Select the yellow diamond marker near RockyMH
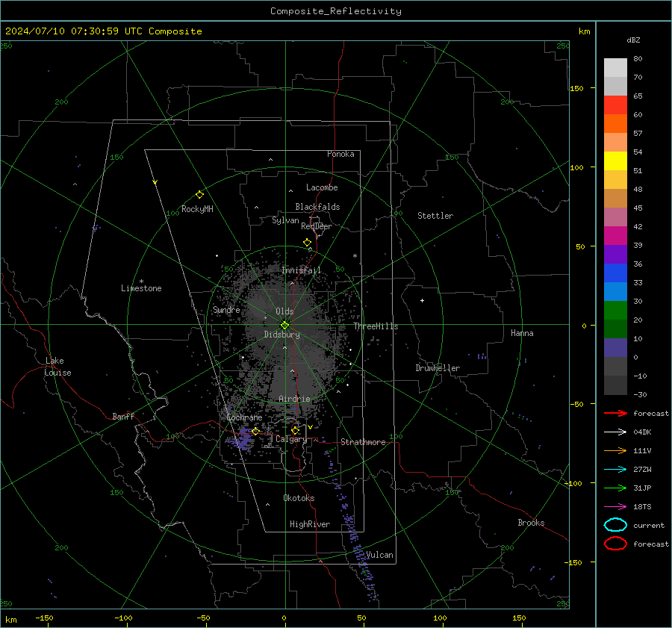The height and width of the screenshot is (628, 672). [199, 195]
